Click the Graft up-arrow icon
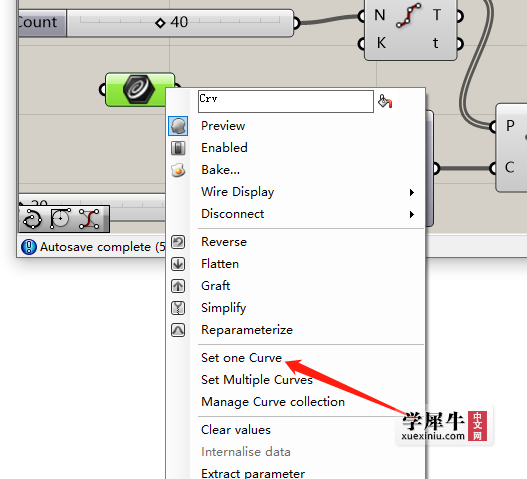The image size is (527, 479). pos(178,286)
